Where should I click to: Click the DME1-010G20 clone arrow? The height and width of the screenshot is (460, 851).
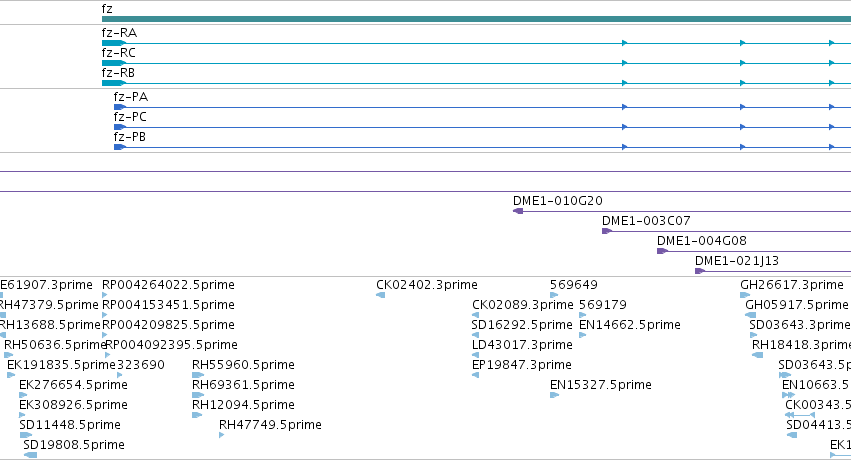point(518,211)
